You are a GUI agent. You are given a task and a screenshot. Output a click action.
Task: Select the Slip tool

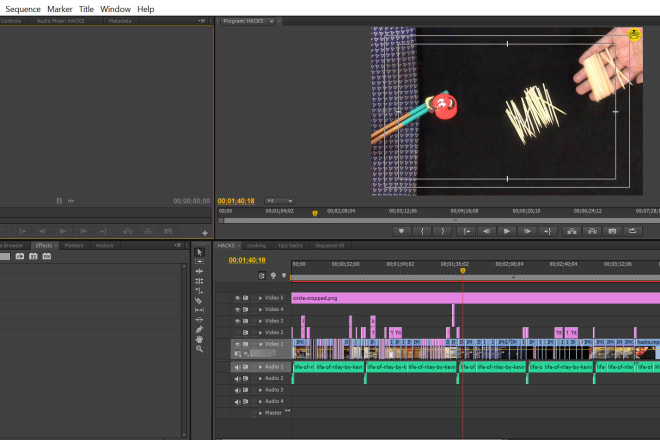pos(200,310)
